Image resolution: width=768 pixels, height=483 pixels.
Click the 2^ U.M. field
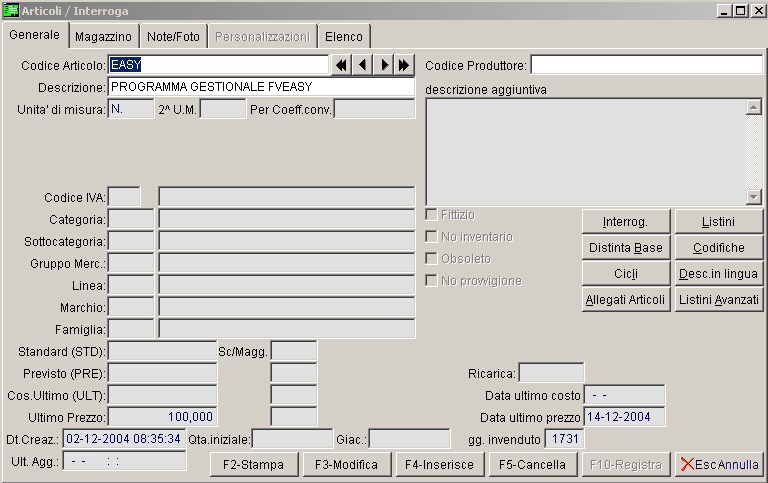tap(223, 109)
